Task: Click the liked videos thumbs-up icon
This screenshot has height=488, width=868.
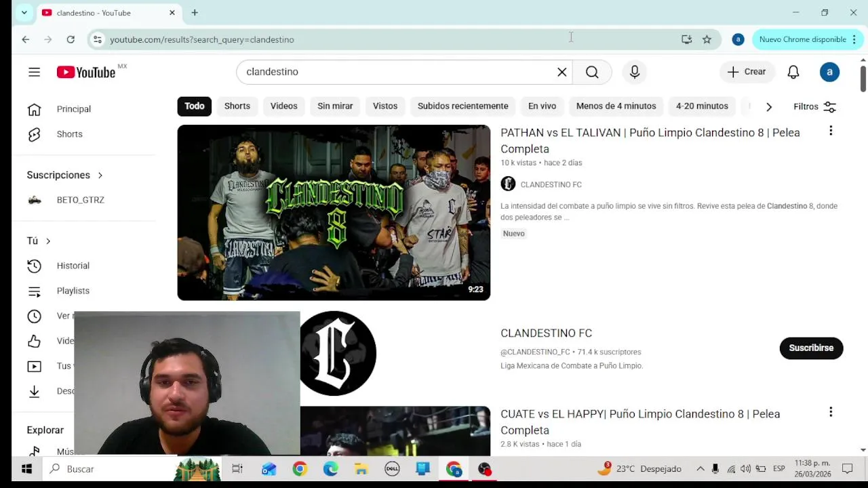Action: [34, 341]
